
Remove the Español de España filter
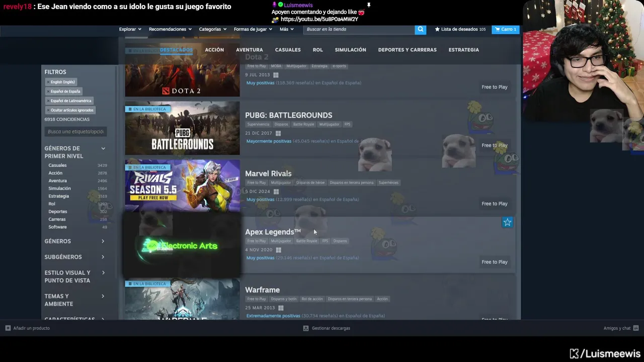48,92
